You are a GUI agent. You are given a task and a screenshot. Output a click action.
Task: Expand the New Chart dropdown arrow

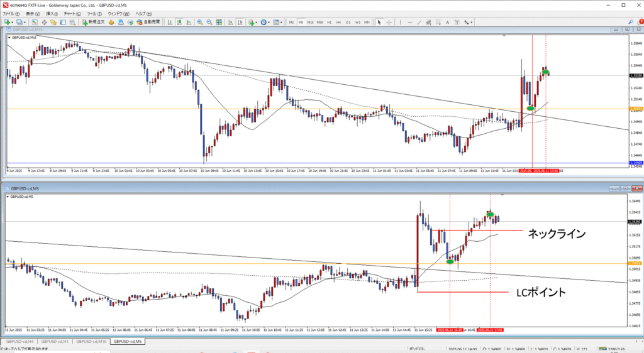(13, 22)
